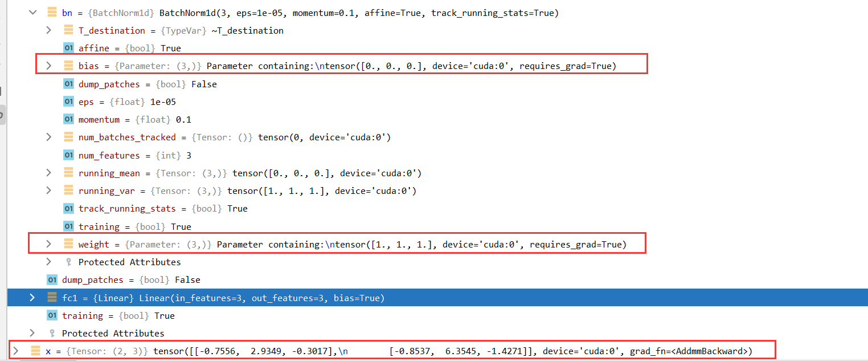
Task: Collapse the bn BatchNorm1d node
Action: coord(32,13)
